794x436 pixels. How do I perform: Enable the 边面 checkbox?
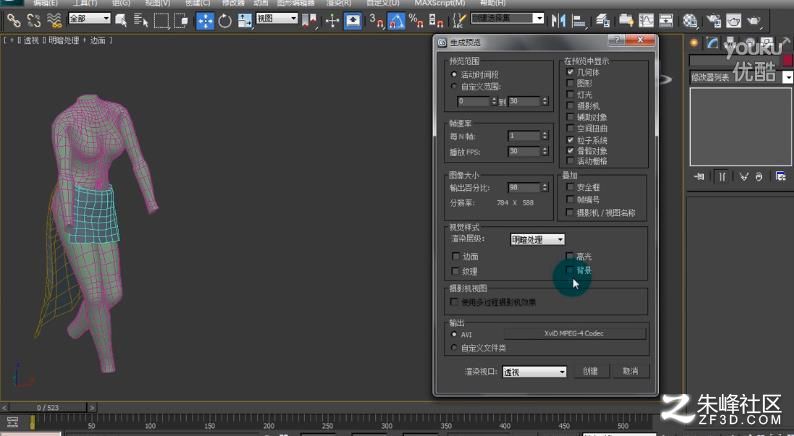pos(455,256)
